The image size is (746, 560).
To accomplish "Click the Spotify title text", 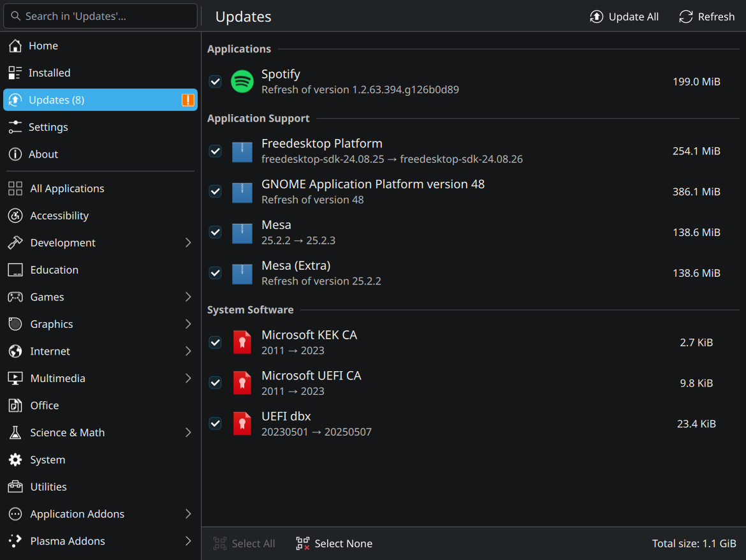I will pyautogui.click(x=281, y=74).
